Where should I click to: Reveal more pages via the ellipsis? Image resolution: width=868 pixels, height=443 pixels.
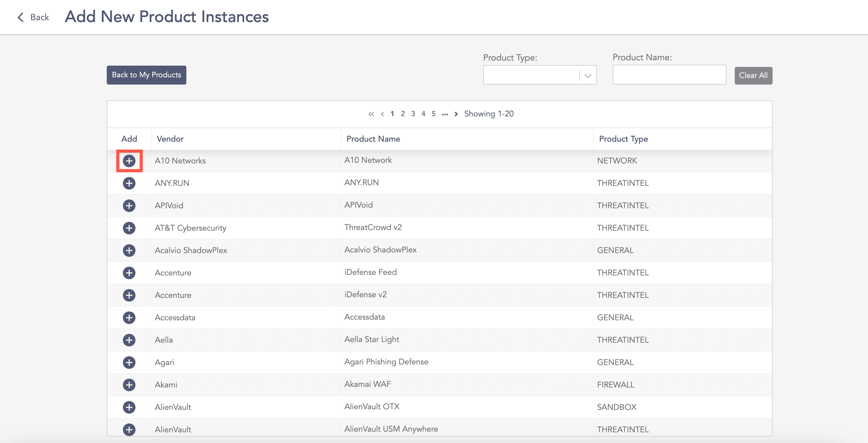(445, 115)
